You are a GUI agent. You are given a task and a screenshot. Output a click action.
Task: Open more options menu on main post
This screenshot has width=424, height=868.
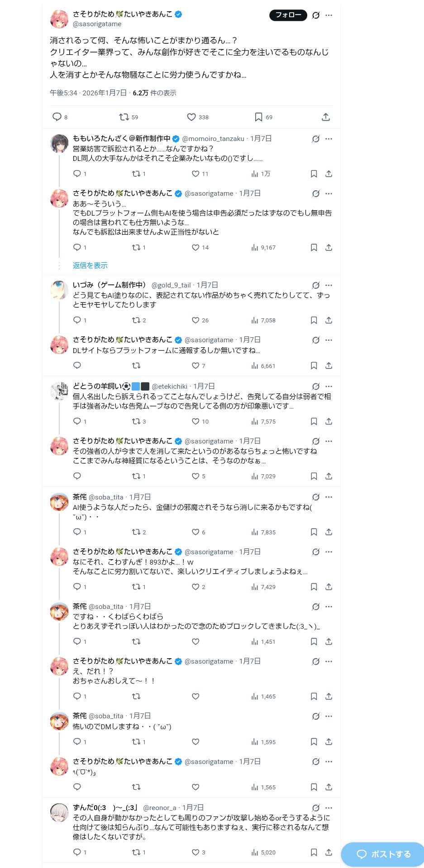[329, 15]
